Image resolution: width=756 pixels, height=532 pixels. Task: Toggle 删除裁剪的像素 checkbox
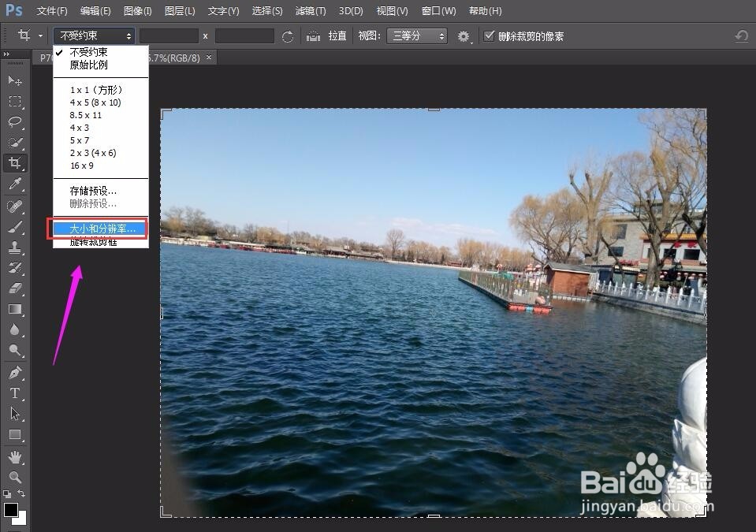(x=489, y=35)
